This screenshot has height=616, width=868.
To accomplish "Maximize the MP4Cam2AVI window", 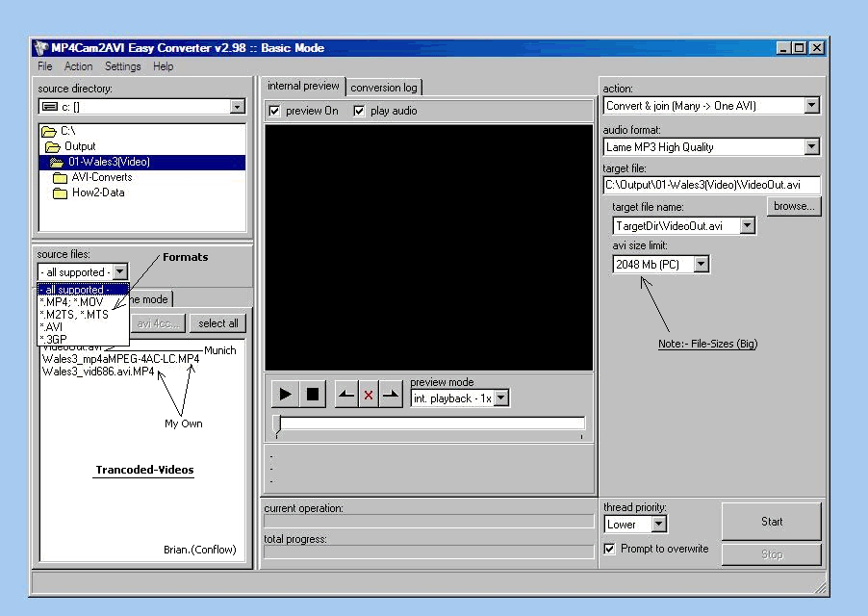I will (x=799, y=48).
